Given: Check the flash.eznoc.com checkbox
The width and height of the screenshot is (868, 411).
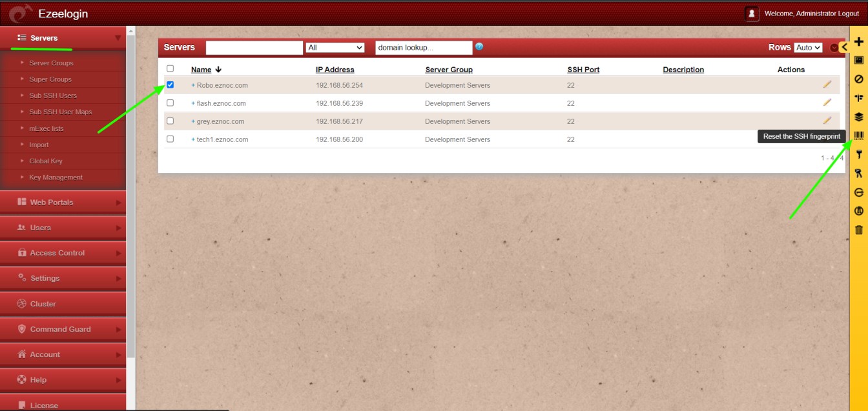Looking at the screenshot, I should click(x=170, y=103).
